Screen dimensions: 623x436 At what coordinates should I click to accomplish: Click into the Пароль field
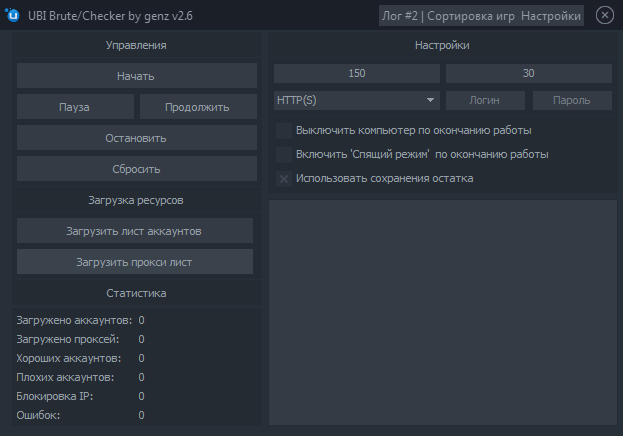click(572, 101)
